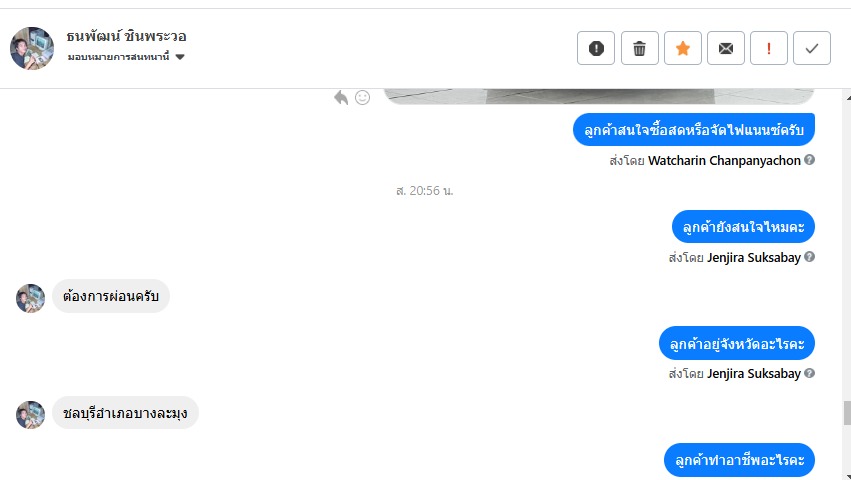
Task: Flag conversation with red exclamation icon
Action: pos(769,48)
